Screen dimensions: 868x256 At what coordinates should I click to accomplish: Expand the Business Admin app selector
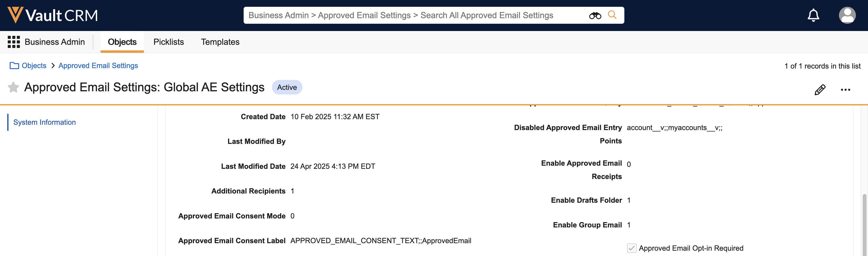(54, 42)
